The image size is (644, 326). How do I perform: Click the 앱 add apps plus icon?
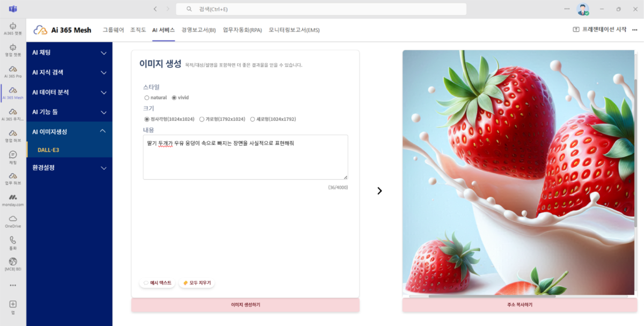pos(13,306)
